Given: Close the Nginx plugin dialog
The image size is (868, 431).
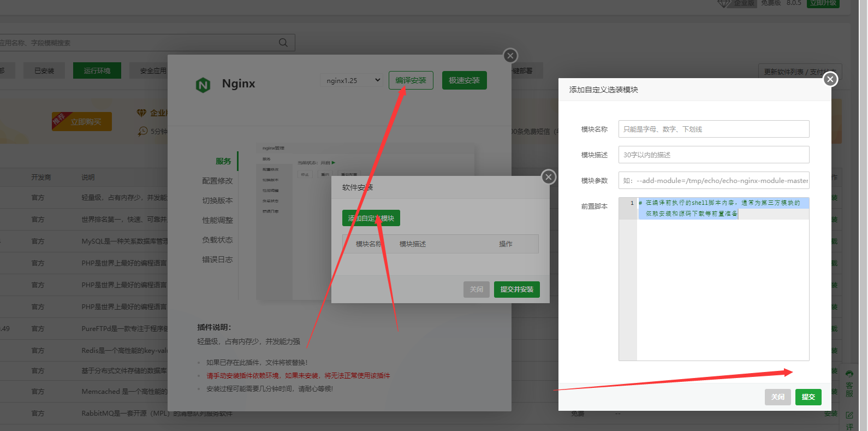Looking at the screenshot, I should click(510, 56).
